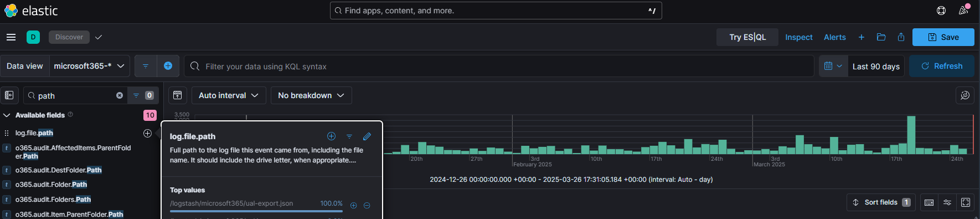Viewport: 980px width, 219px height.
Task: Open display options icon in grid toolbar
Action: tap(947, 202)
